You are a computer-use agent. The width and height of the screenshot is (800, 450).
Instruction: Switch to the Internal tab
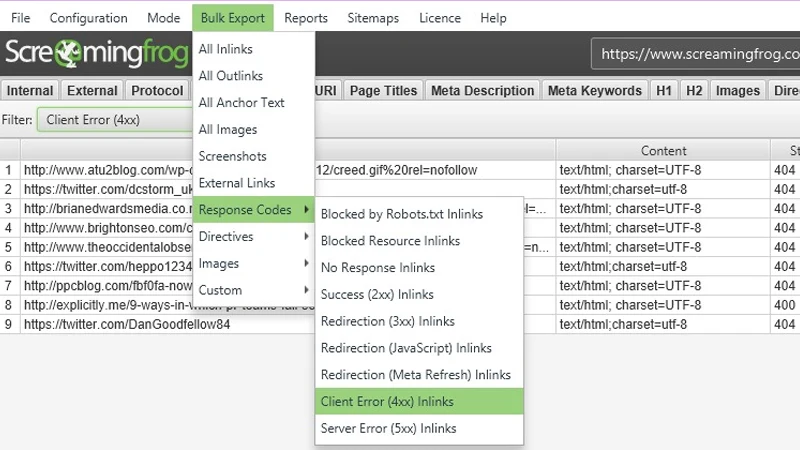(30, 91)
